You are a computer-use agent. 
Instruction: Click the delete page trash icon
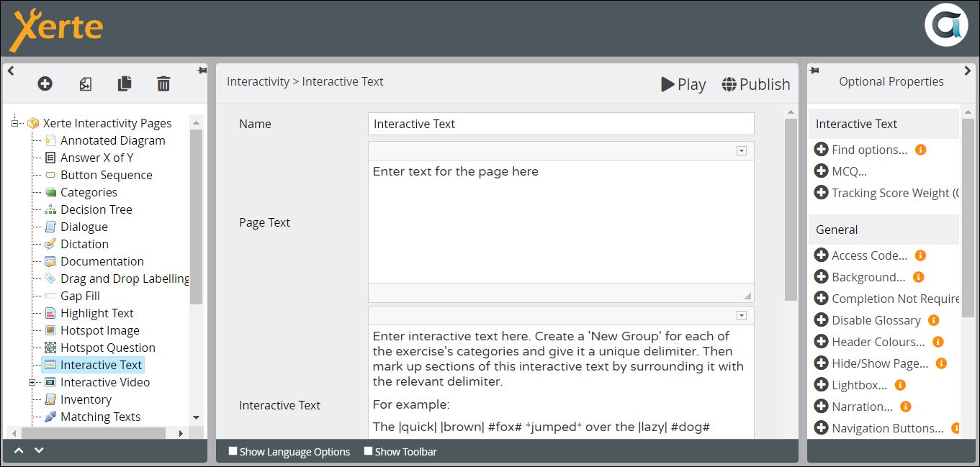[163, 84]
